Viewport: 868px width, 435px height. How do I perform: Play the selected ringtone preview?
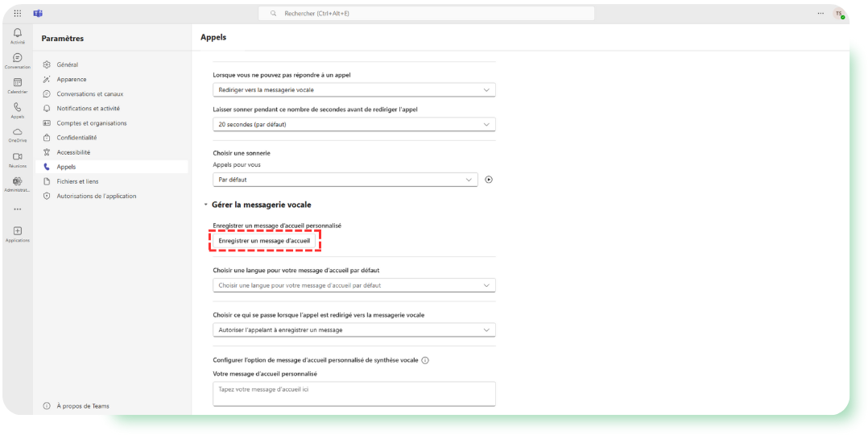(489, 180)
